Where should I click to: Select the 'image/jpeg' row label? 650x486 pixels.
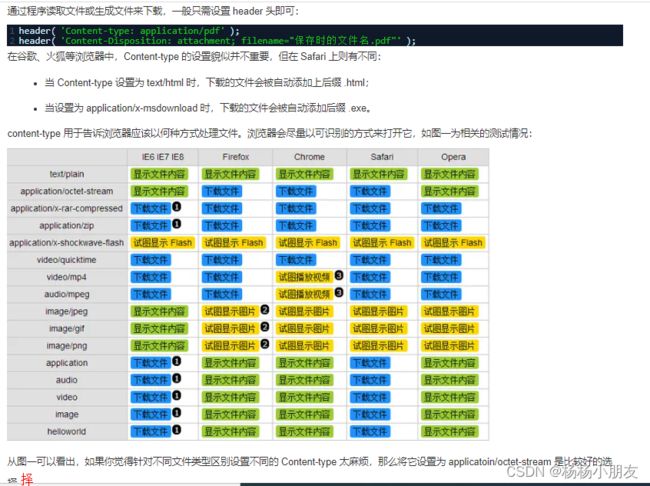(x=67, y=311)
